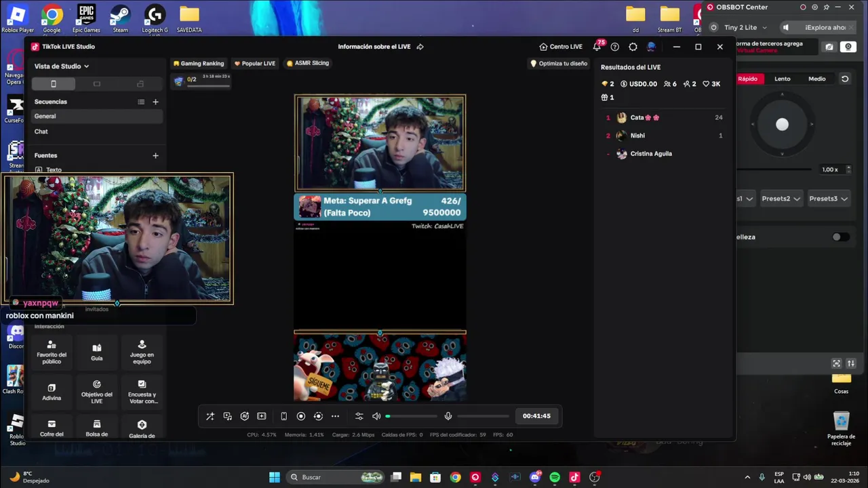868x488 pixels.
Task: Adjust the microphone volume slider
Action: [483, 416]
